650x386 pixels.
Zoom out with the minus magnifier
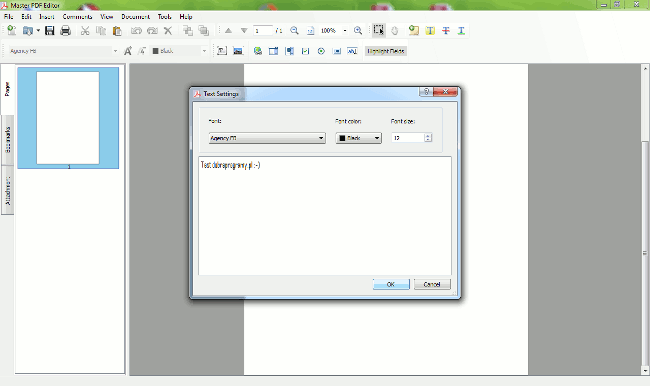(x=294, y=30)
